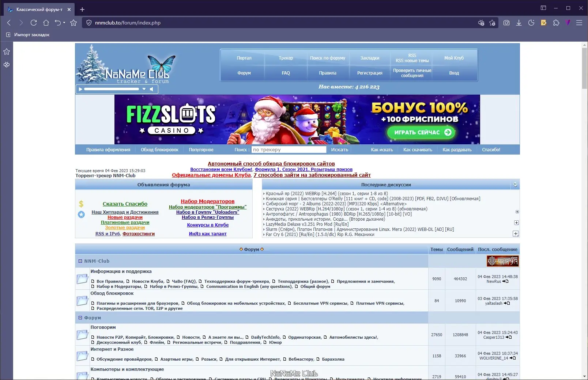Collapse the Форум section header

(80, 318)
